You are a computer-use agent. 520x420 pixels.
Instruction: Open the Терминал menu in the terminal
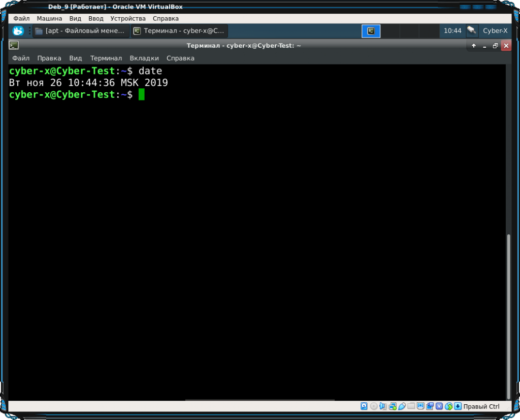[x=106, y=58]
